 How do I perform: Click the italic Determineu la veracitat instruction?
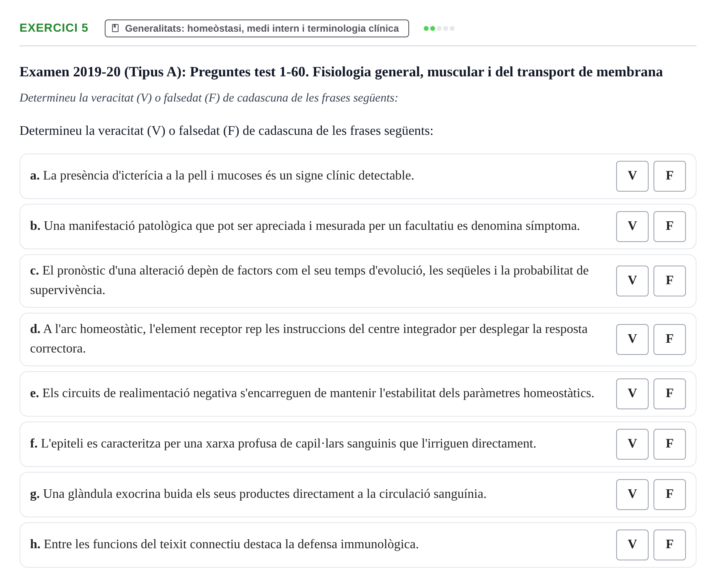(x=209, y=98)
